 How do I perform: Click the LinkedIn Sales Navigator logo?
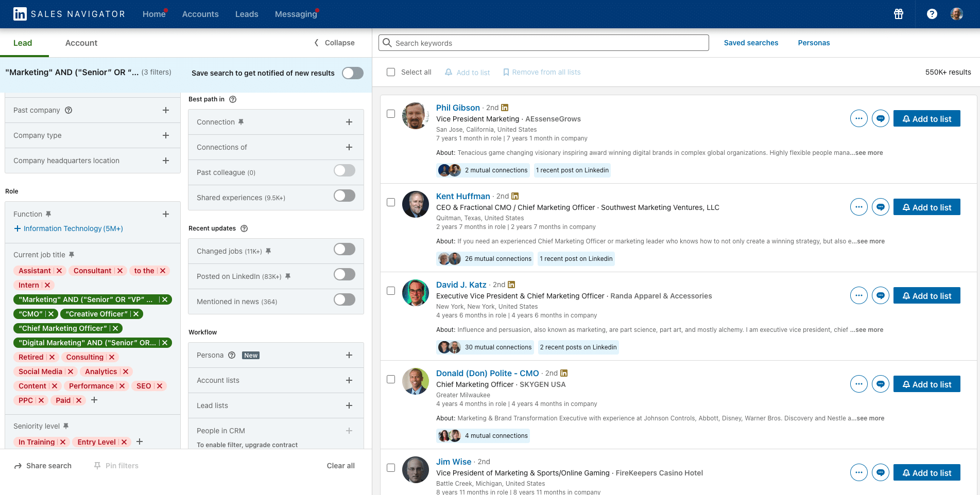[69, 14]
